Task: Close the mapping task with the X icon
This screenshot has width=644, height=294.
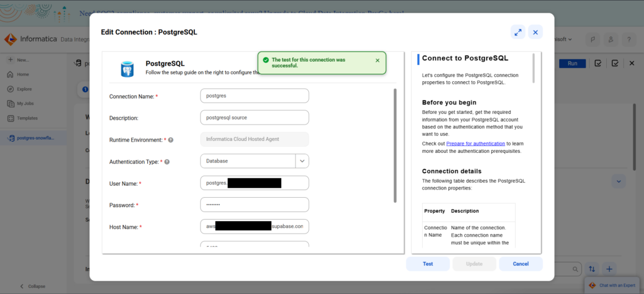Action: 632,64
